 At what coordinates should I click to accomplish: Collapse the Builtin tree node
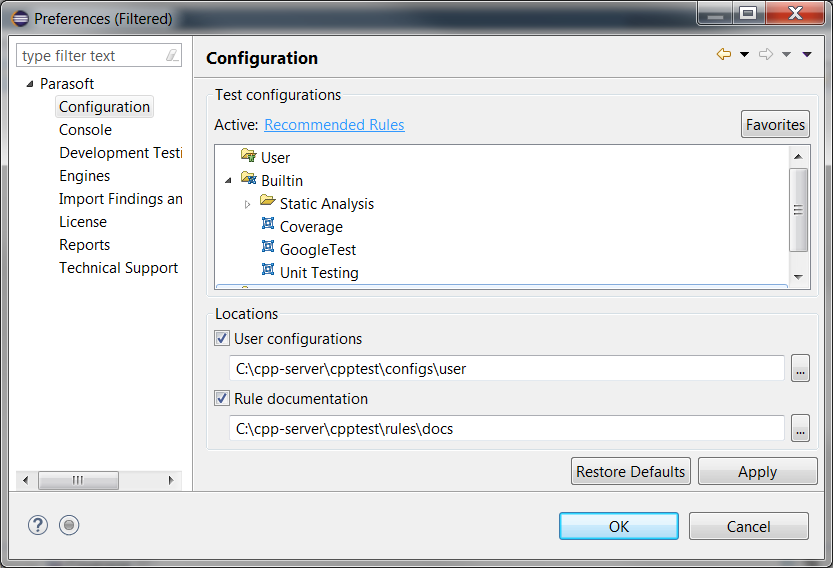(x=228, y=181)
